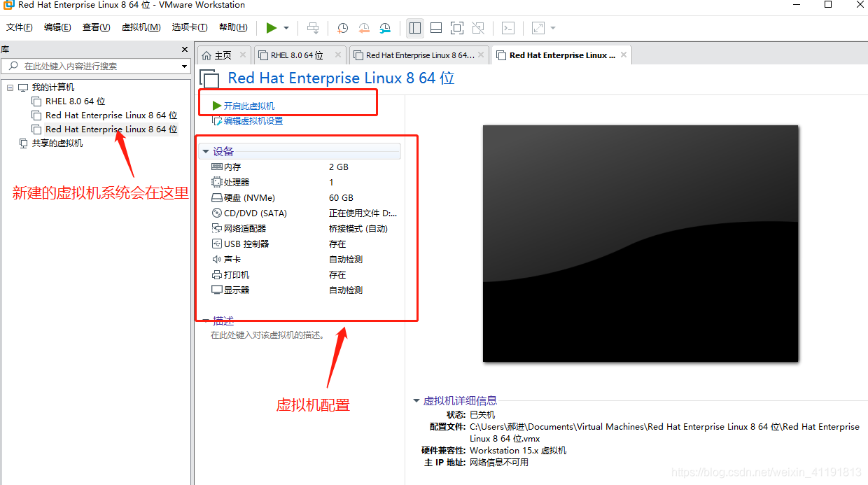Open the 编辑(E) menu
This screenshot has height=485, width=868.
(57, 27)
